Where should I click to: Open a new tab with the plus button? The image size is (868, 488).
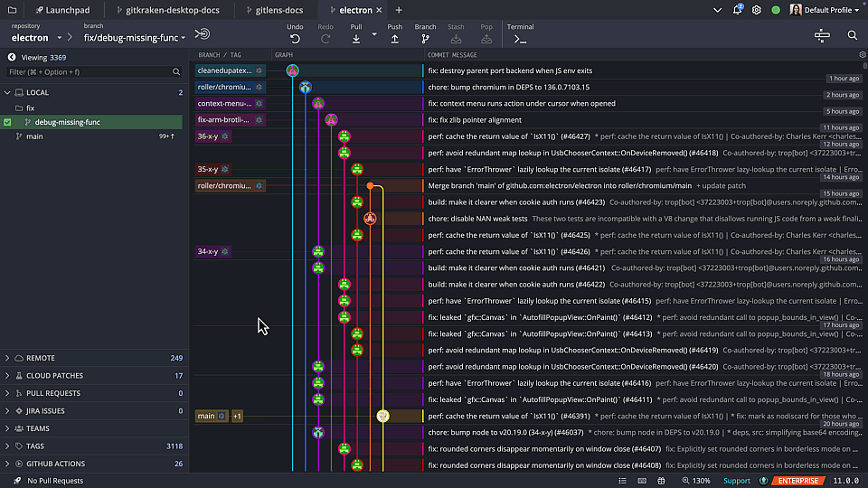[x=399, y=10]
